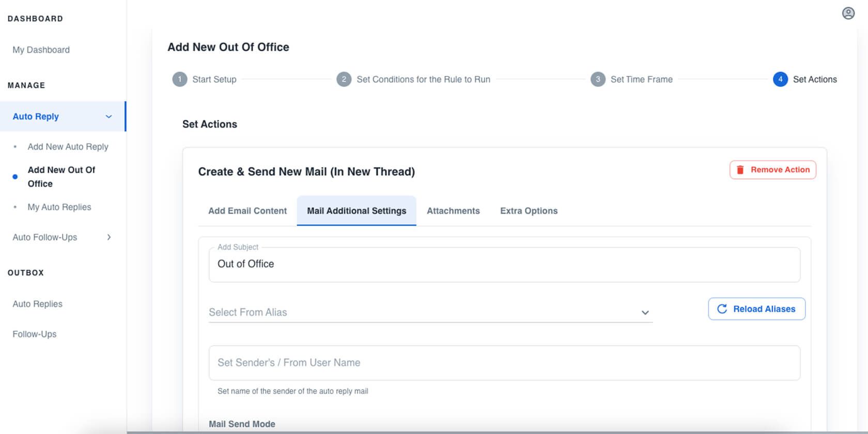Screen dimensions: 868x434
Task: Open My Auto Replies list
Action: coord(59,207)
